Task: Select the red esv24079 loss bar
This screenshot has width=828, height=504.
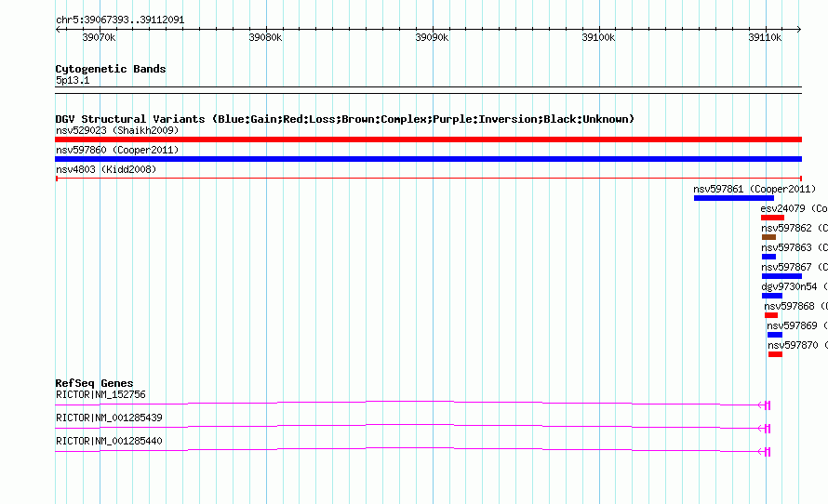Action: [x=772, y=218]
